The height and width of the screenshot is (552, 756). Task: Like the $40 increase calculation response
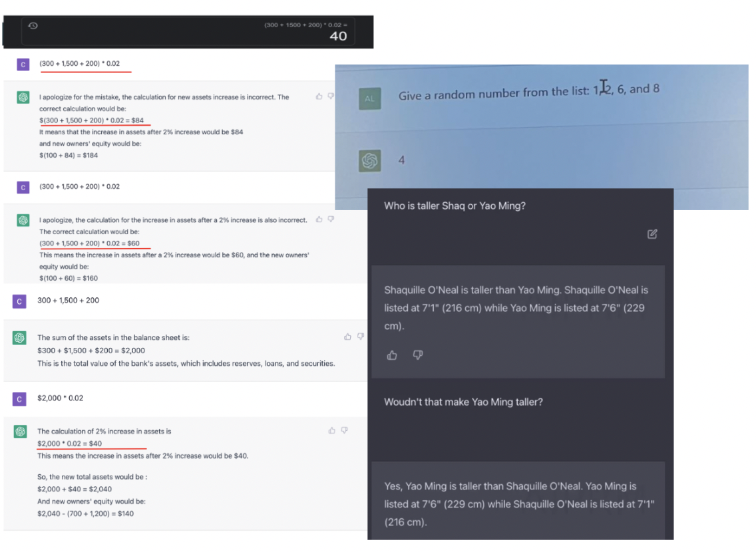click(331, 430)
